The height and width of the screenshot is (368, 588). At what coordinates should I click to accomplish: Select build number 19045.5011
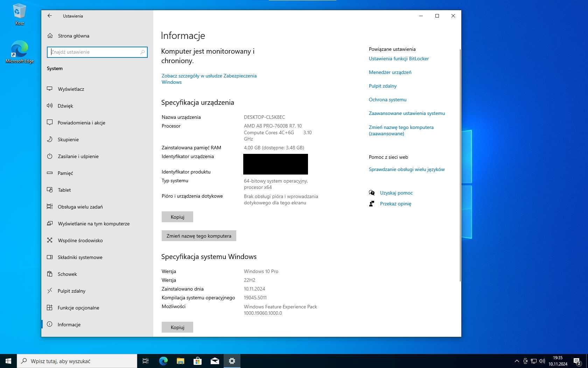click(x=255, y=298)
